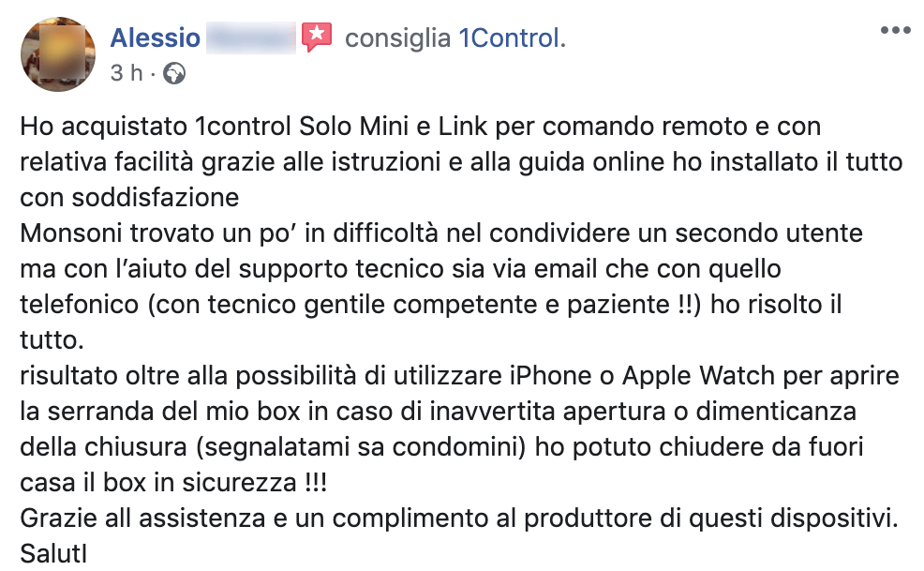924x571 pixels.
Task: Open the post via '3 h' timestamp
Action: [127, 73]
